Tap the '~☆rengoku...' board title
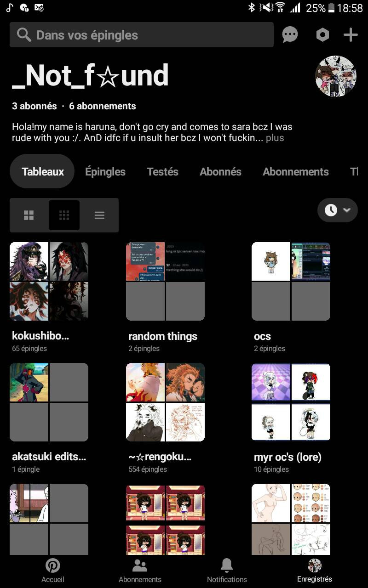The height and width of the screenshot is (588, 368). [160, 457]
